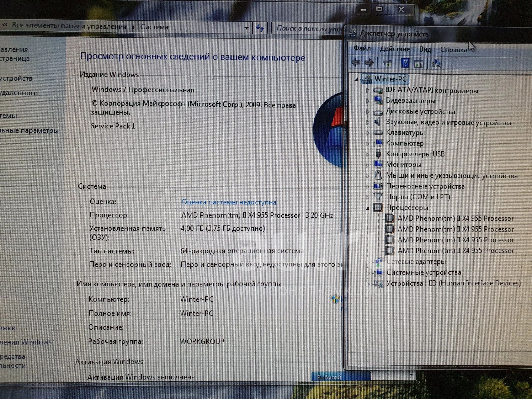Click льные параметры link in sidebar
The width and height of the screenshot is (532, 399).
click(29, 131)
